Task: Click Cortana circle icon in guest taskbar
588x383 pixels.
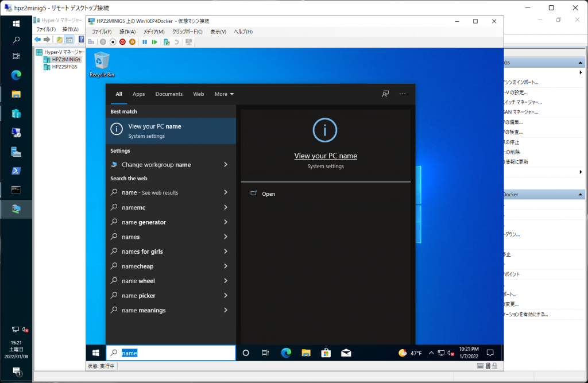Action: 246,353
